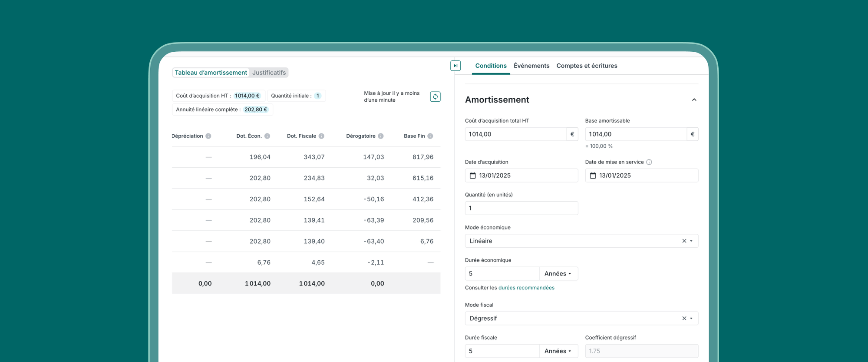Open Durée économique Années unit dropdown
Screen dimensions: 868x362
tap(558, 274)
